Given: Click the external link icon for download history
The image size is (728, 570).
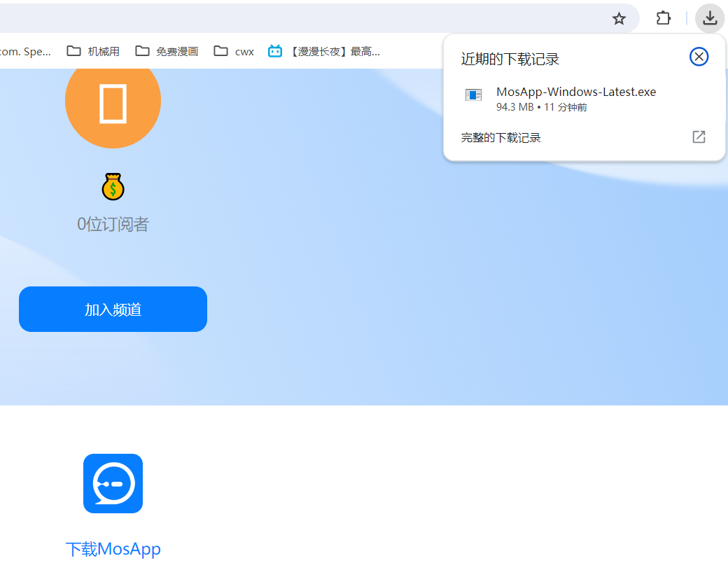Looking at the screenshot, I should pos(699,137).
